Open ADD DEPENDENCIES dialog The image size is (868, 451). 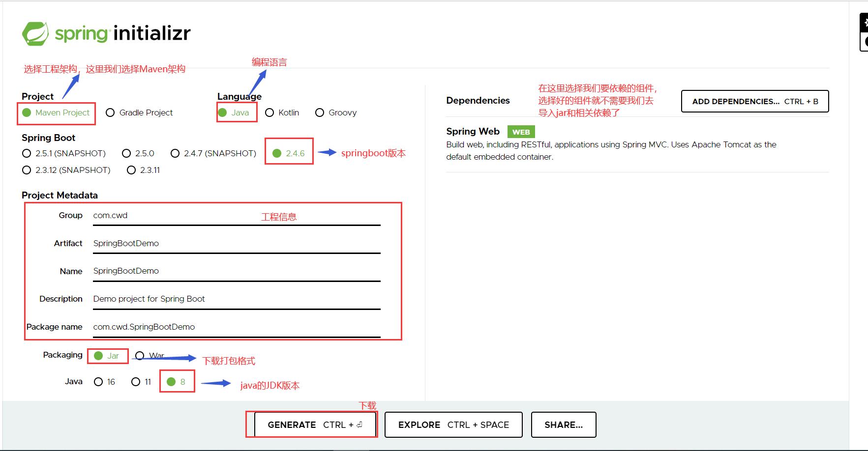pos(755,101)
